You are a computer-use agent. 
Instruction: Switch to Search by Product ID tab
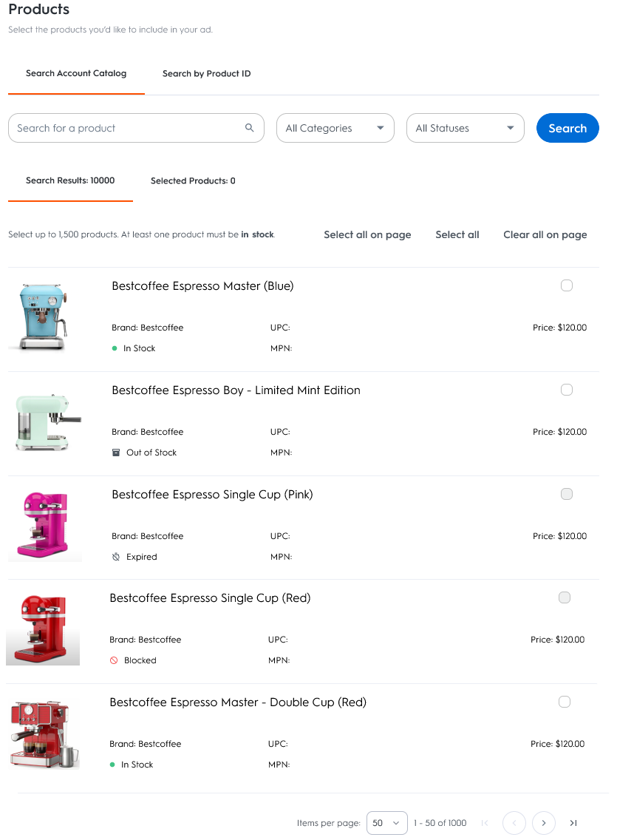click(x=207, y=74)
